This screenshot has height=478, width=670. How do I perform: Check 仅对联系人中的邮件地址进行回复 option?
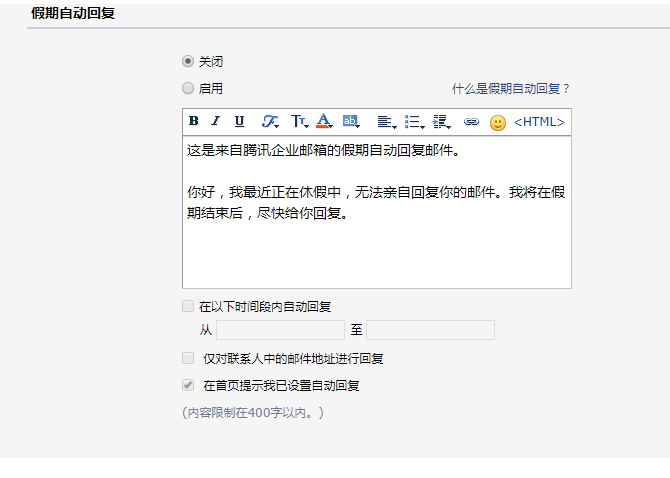pos(188,358)
